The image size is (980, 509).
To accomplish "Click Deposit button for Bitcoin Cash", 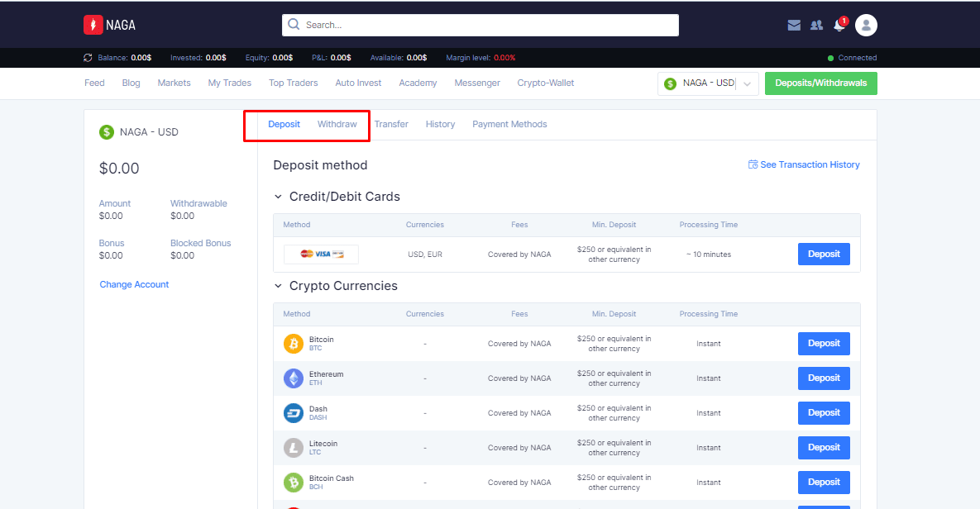I will click(824, 482).
